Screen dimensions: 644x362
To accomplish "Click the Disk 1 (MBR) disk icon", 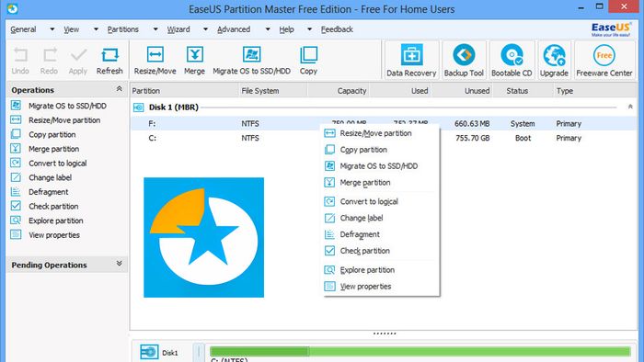I will coord(138,107).
